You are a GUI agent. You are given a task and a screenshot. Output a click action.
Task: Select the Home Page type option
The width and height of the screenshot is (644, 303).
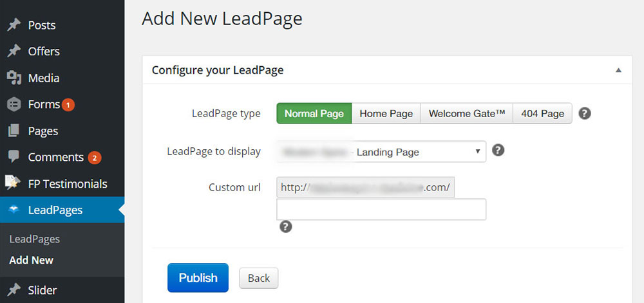point(386,113)
